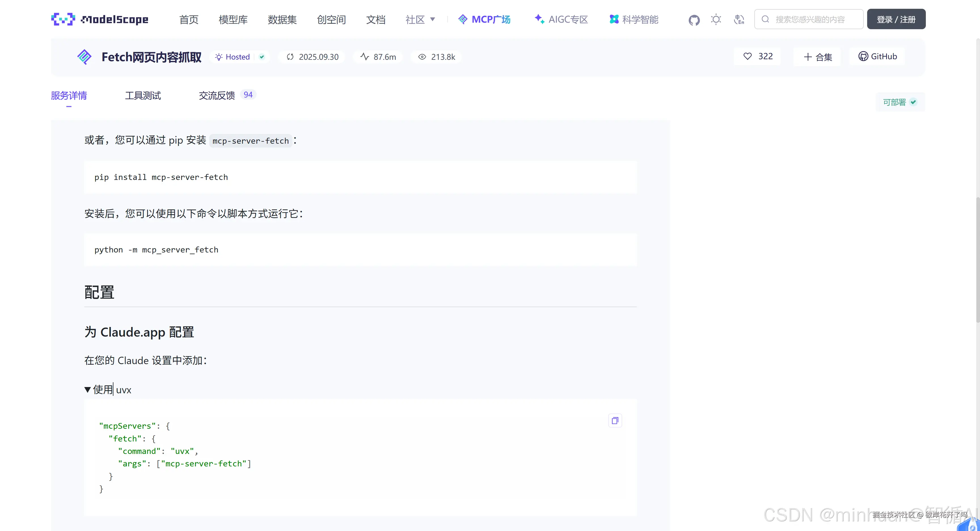Like the Fetch service with the heart icon
The image size is (980, 531).
pyautogui.click(x=747, y=56)
